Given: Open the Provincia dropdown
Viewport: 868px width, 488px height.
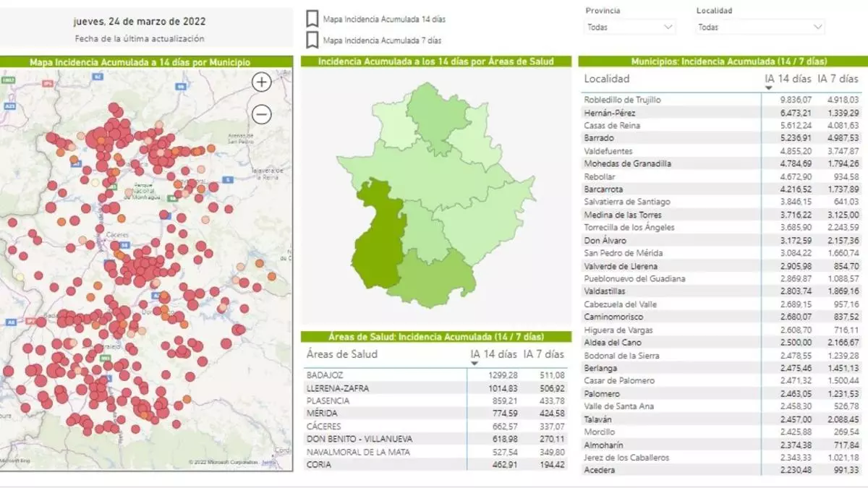Looking at the screenshot, I should pos(629,27).
